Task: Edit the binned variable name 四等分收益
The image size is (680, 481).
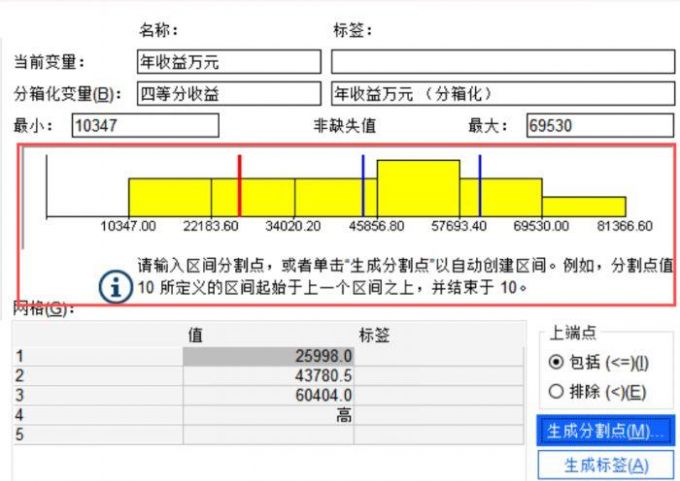Action: point(229,94)
